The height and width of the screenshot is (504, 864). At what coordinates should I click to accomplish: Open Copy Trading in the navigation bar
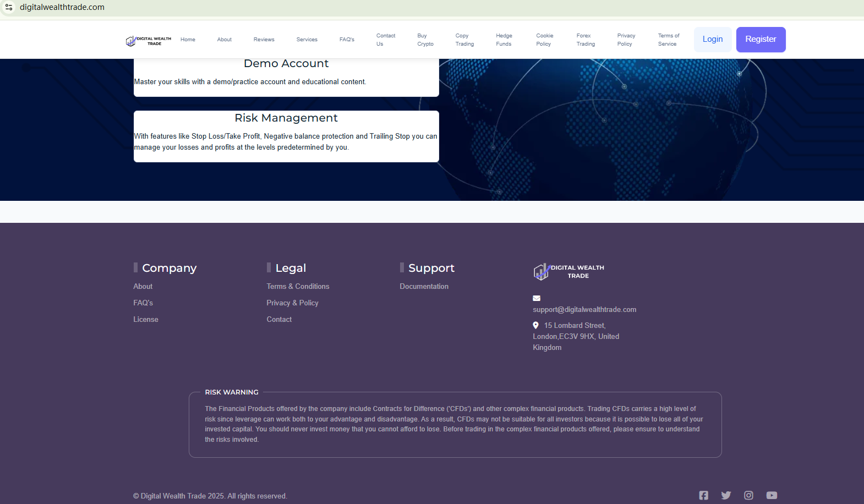464,40
